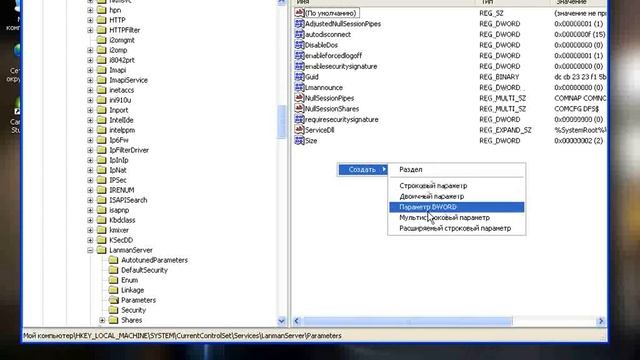Expand the IpFilterDriver key
Screen dimensions: 640x360
click(x=90, y=150)
